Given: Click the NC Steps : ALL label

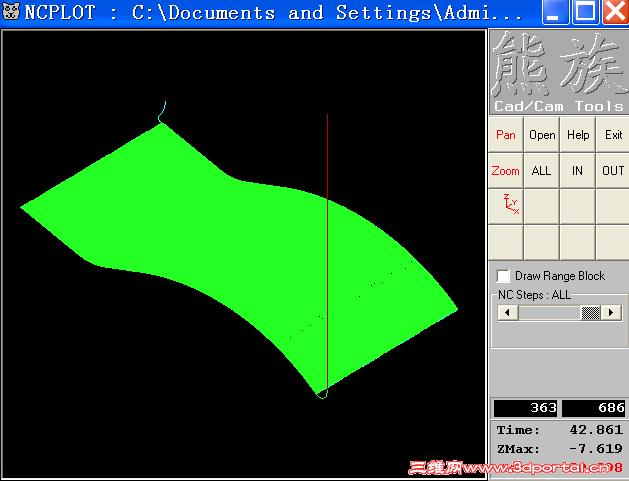Looking at the screenshot, I should click(x=534, y=295).
